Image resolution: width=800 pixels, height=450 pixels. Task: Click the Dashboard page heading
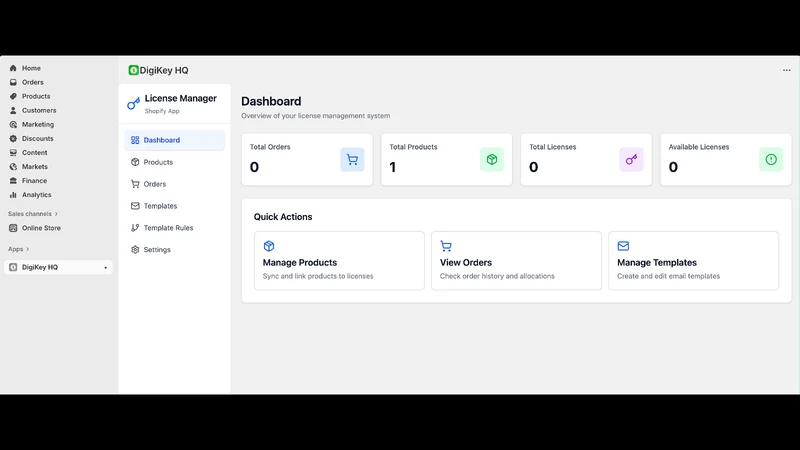271,101
